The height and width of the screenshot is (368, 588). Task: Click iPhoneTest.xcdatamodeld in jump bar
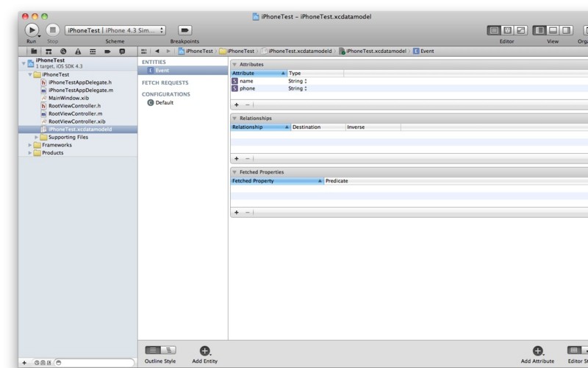tap(296, 52)
